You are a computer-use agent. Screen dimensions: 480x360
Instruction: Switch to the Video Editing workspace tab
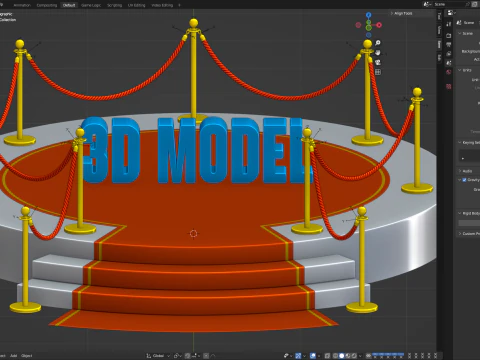162,5
